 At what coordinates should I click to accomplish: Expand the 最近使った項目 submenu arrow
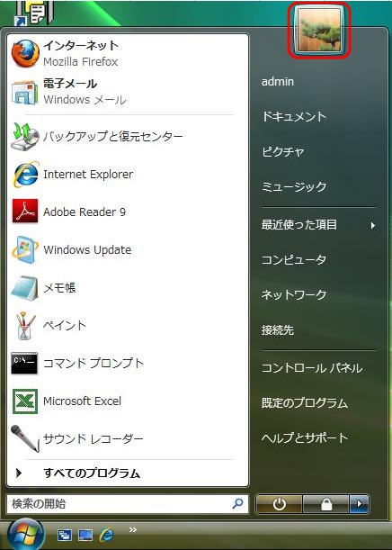(373, 225)
